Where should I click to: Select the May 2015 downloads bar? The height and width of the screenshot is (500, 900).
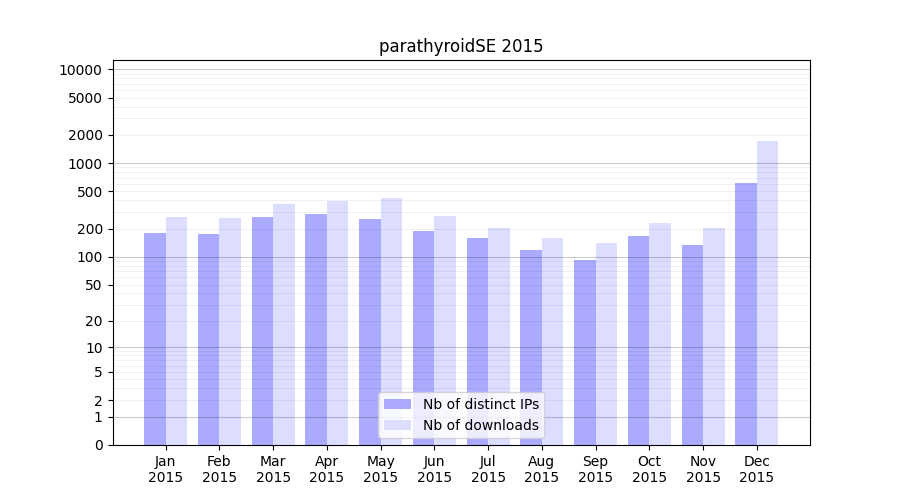(391, 321)
